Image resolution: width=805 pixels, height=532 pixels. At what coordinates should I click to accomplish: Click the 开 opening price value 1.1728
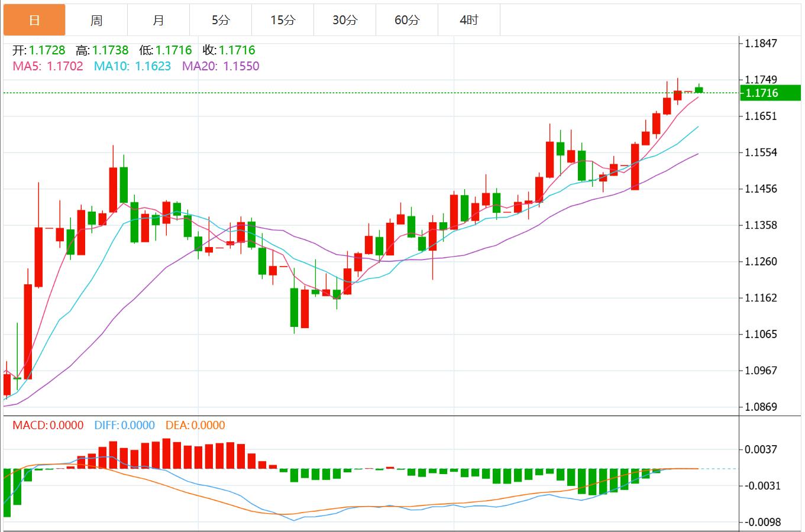click(x=47, y=50)
